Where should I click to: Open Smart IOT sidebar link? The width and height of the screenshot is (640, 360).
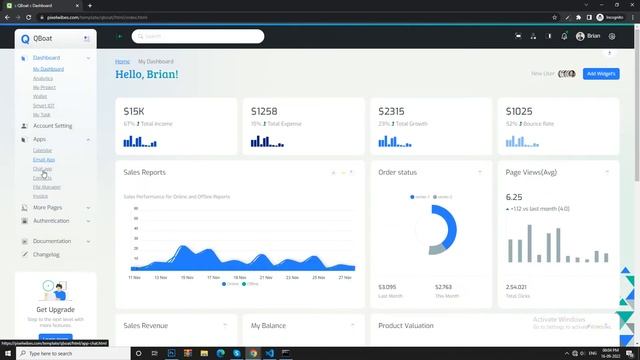(x=43, y=105)
